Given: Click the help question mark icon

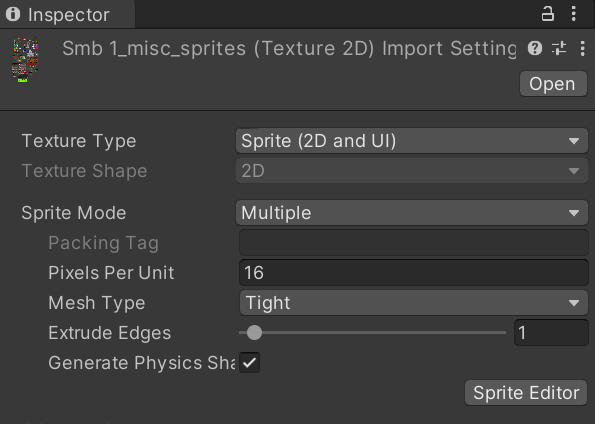Looking at the screenshot, I should point(535,49).
